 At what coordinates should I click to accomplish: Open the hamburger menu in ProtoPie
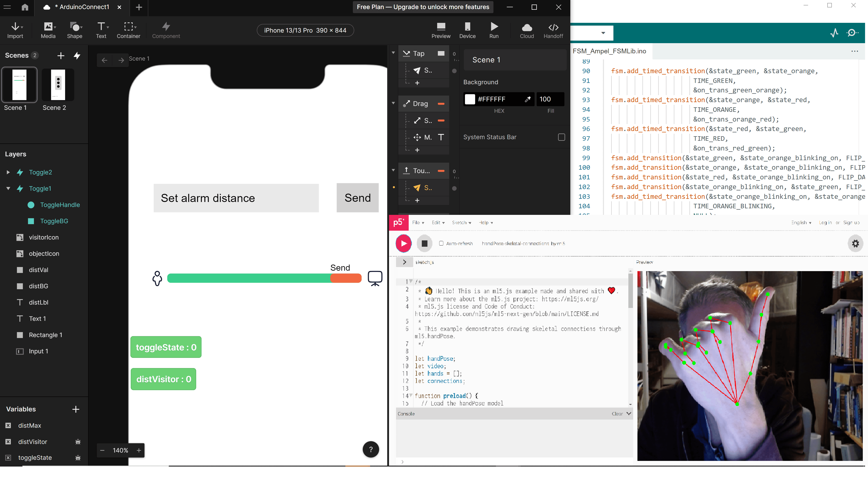point(7,7)
